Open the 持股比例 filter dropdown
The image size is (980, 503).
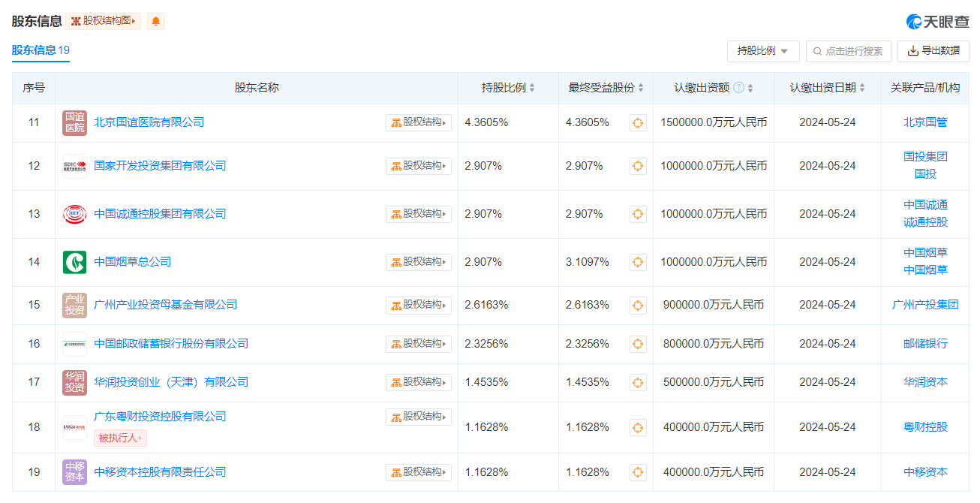point(763,51)
